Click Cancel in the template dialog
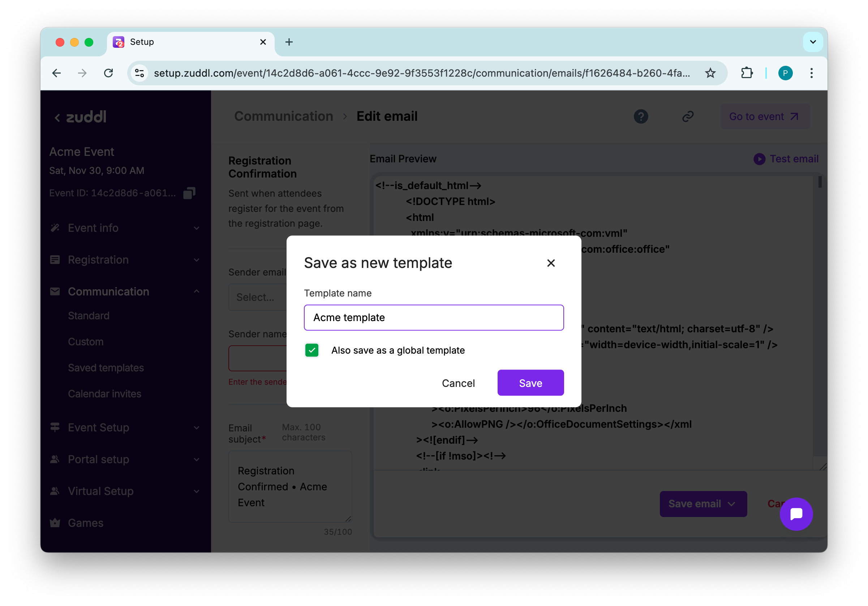The width and height of the screenshot is (868, 606). click(x=458, y=383)
